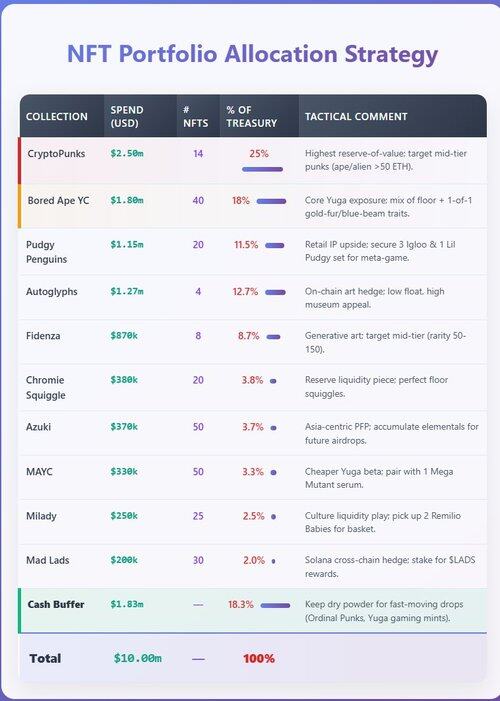Viewport: 500px width, 701px height.
Task: Select the Bored Ape YC row label
Action: [x=58, y=201]
